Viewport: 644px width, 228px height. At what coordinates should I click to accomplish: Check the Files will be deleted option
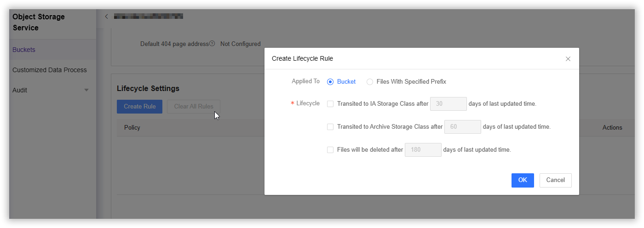click(330, 150)
